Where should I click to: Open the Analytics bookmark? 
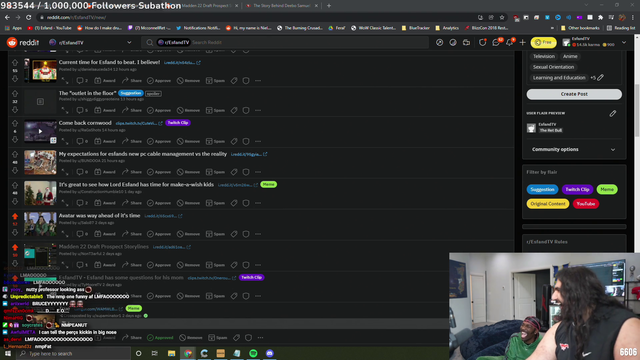click(447, 28)
